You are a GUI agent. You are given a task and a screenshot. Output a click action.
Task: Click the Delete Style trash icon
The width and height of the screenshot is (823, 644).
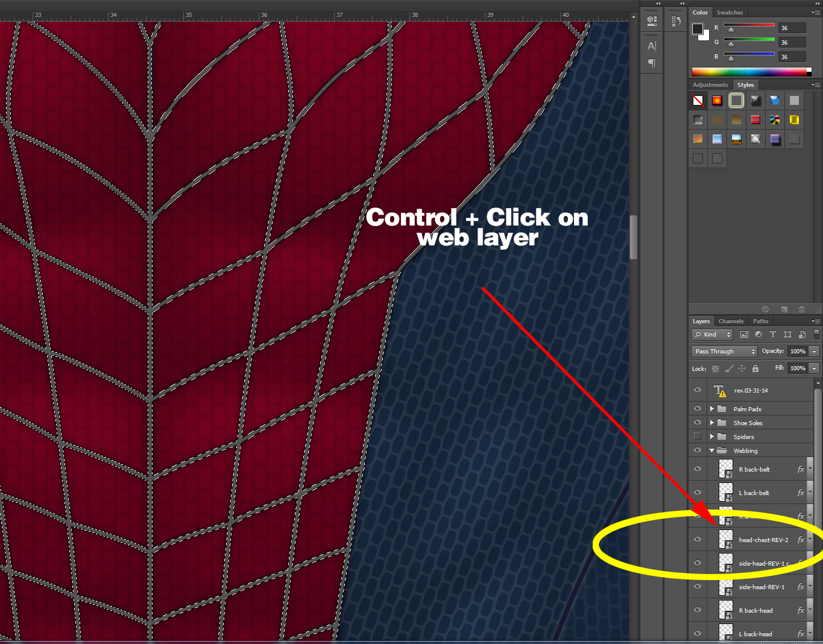tap(802, 309)
